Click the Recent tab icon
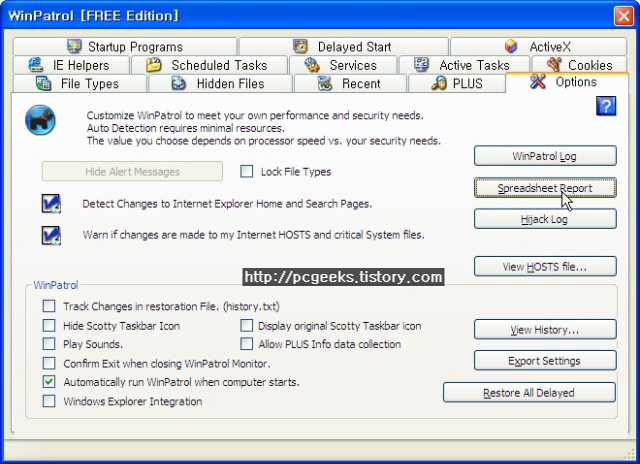This screenshot has height=464, width=640. 325,83
